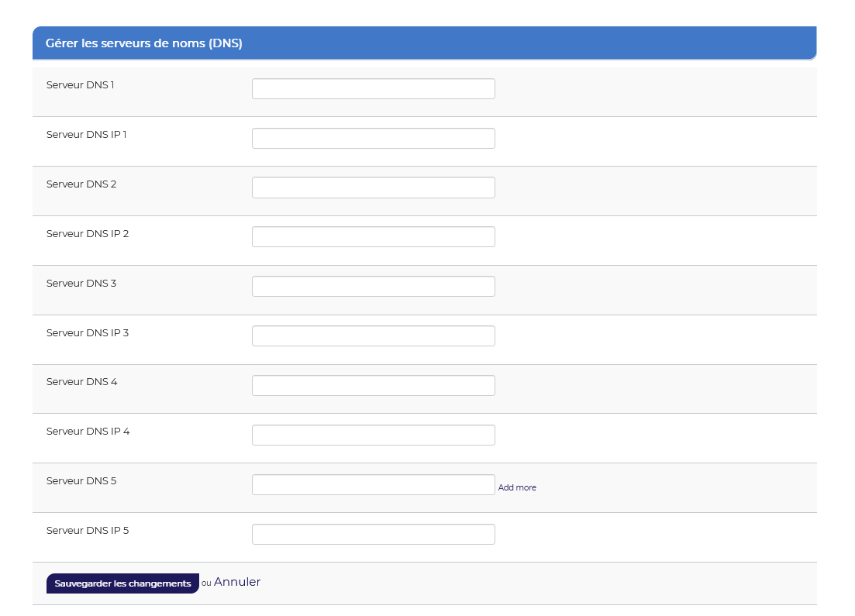Click the Gérer les serveurs de noms header

pos(424,43)
